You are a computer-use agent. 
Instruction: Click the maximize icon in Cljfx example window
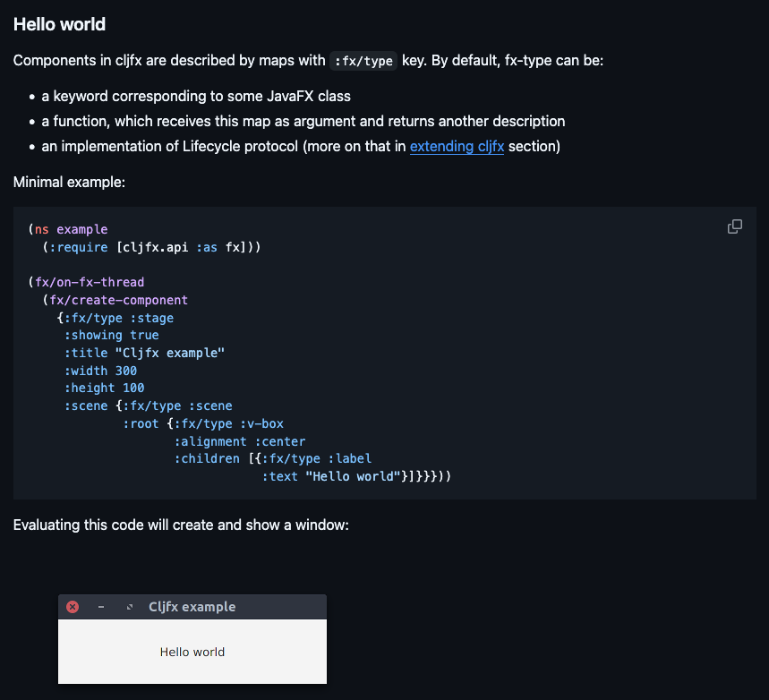[x=130, y=607]
